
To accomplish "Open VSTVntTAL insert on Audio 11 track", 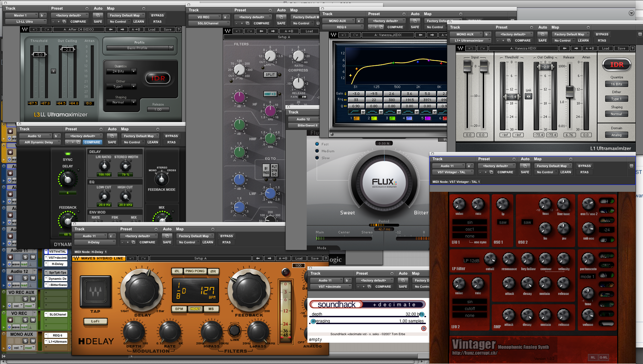I will click(x=57, y=252).
